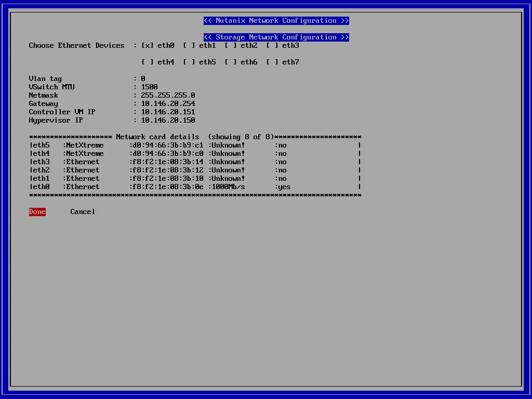Screen dimensions: 532x399
Task: Click the 'Hypervisor IP' label
Action: tap(56, 121)
